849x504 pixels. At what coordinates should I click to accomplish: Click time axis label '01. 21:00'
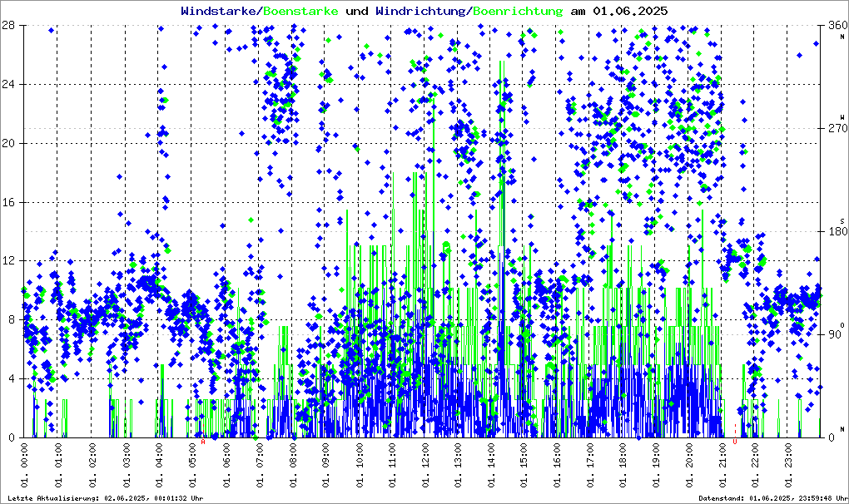(722, 465)
